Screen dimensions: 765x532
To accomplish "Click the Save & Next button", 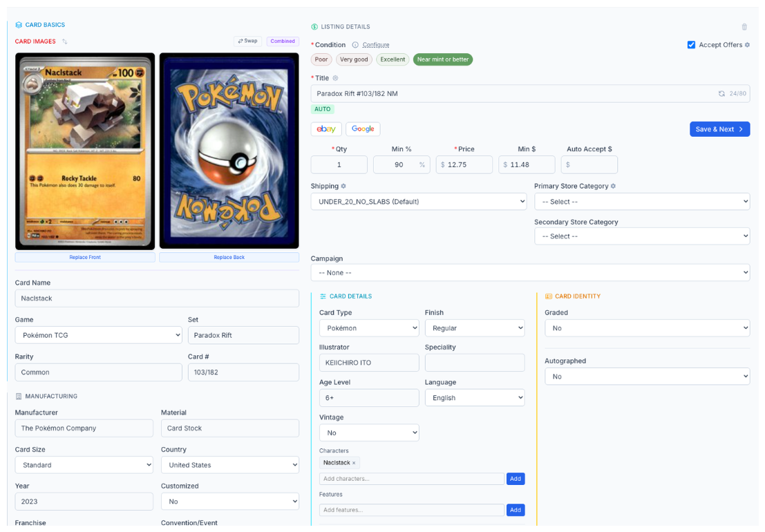I will (719, 129).
